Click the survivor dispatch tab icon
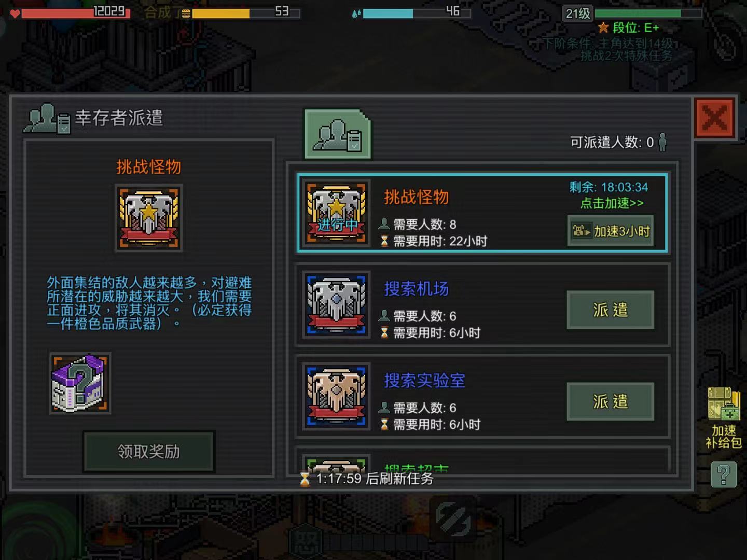Image resolution: width=747 pixels, height=560 pixels. pyautogui.click(x=338, y=134)
